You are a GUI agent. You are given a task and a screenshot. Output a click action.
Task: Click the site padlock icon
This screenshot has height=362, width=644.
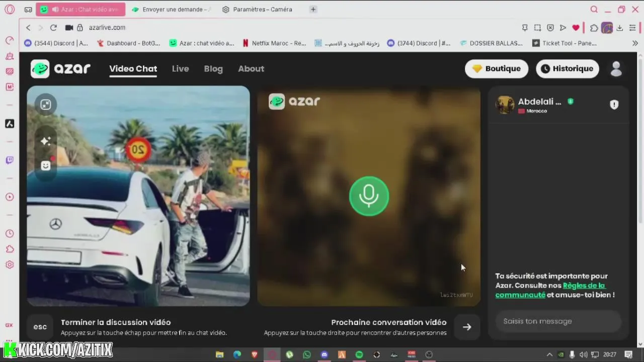[x=79, y=28]
